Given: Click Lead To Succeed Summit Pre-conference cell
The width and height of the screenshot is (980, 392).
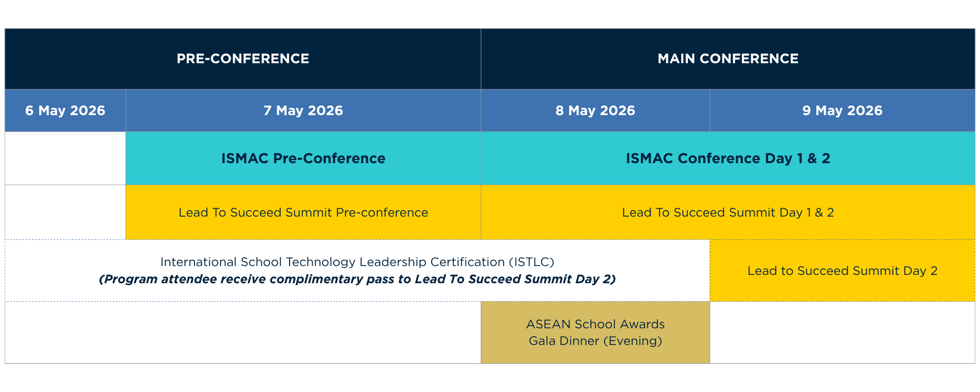Looking at the screenshot, I should pos(303,212).
